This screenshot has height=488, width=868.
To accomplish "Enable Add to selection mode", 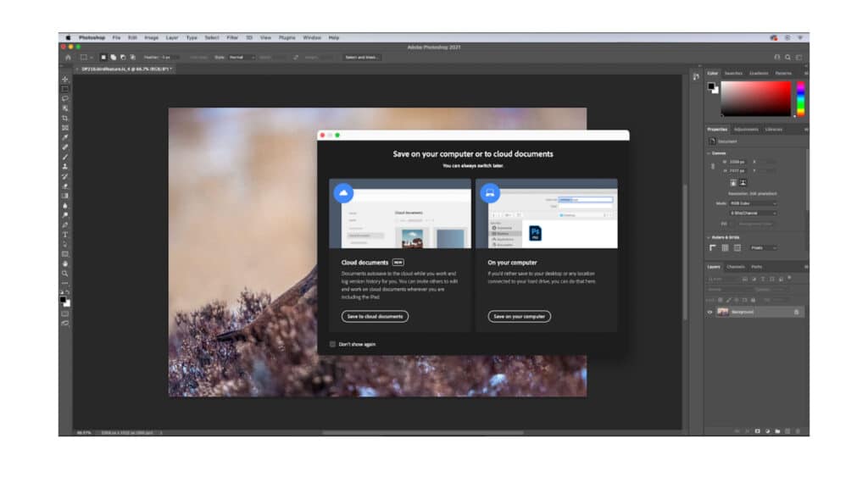I will click(113, 57).
